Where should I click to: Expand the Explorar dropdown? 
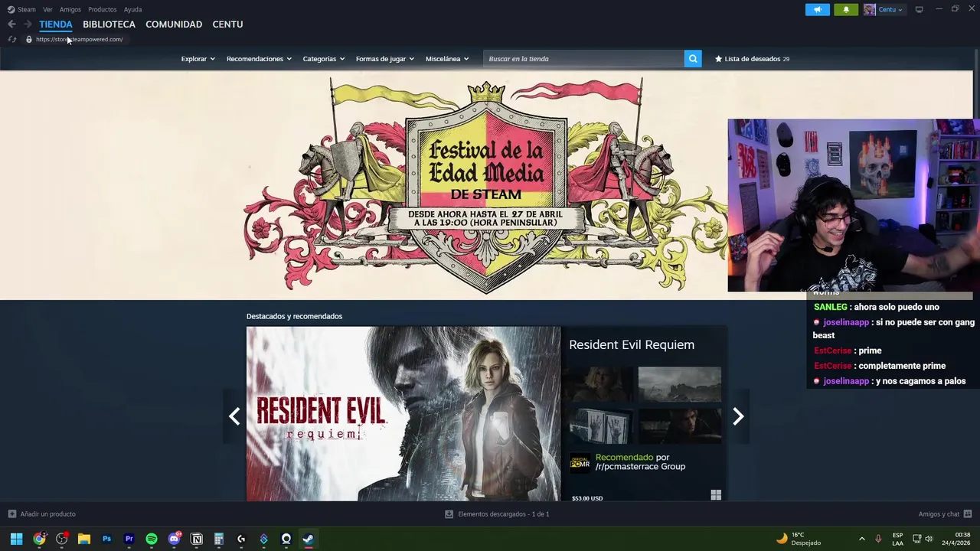pos(198,59)
